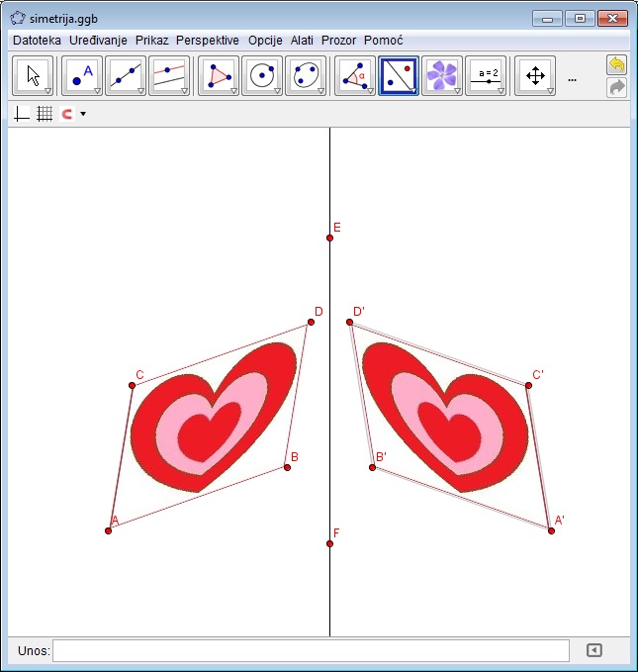Image resolution: width=638 pixels, height=672 pixels.
Task: Open the Alati menu
Action: (x=302, y=41)
